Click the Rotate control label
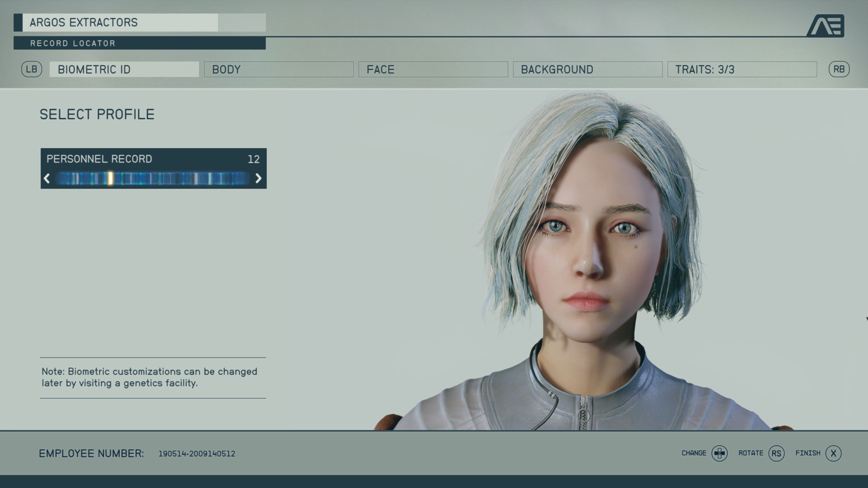868x488 pixels. (x=752, y=453)
